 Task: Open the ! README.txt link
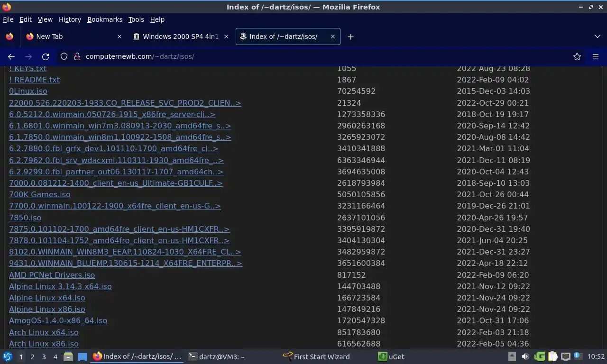point(34,80)
